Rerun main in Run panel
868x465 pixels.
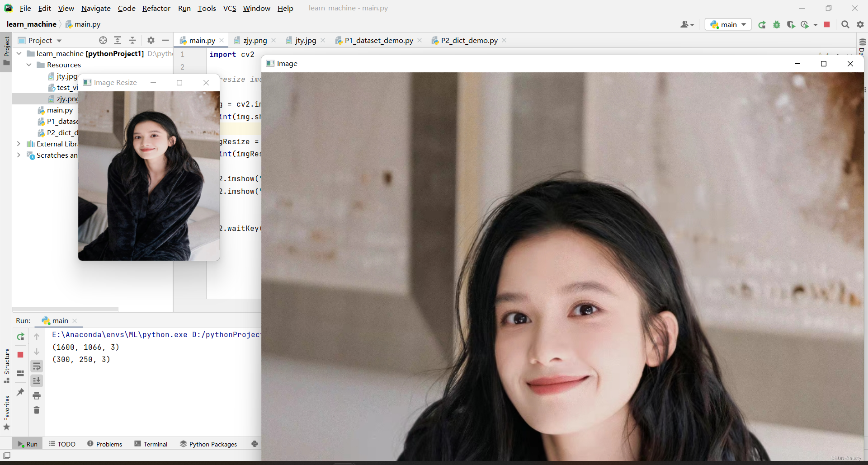click(20, 337)
